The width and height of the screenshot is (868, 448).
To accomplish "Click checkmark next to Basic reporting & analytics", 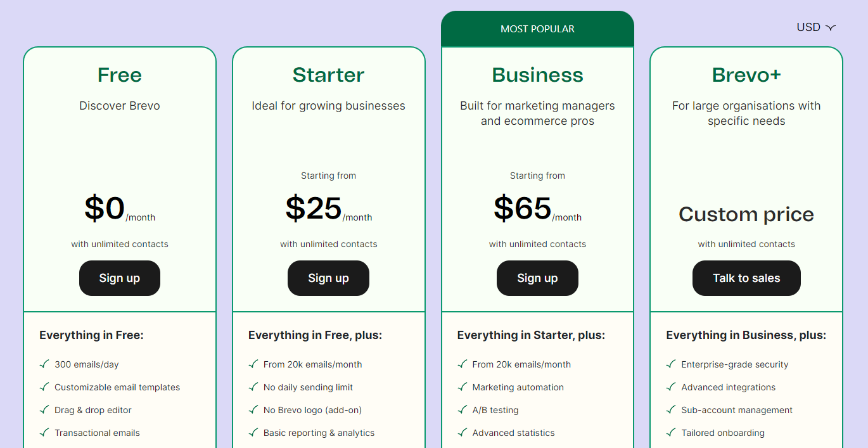I will click(x=253, y=433).
